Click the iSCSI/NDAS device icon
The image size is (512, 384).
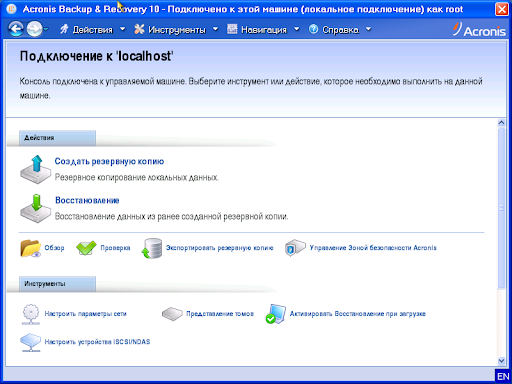31,342
